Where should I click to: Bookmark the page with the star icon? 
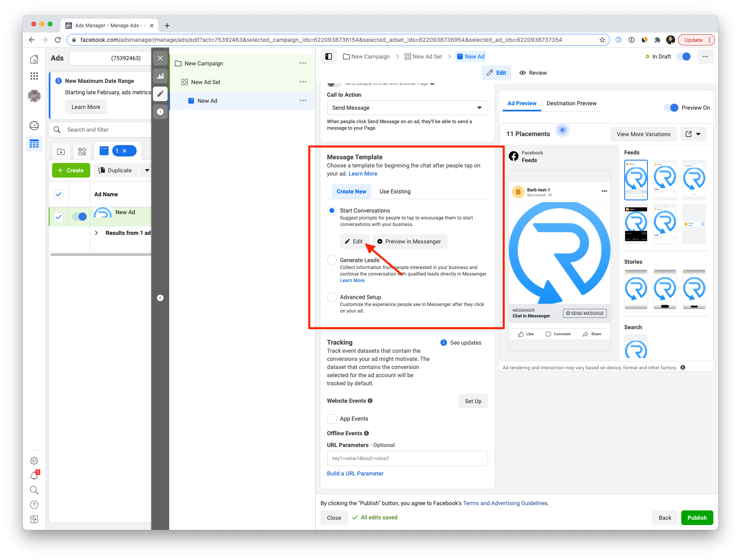tap(602, 40)
